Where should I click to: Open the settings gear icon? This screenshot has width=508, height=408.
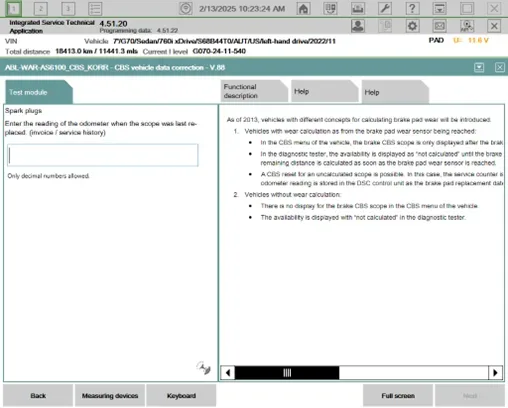click(412, 26)
